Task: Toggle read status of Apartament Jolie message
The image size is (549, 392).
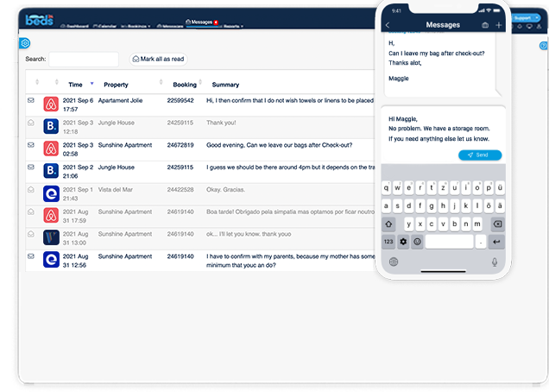Action: tap(31, 100)
